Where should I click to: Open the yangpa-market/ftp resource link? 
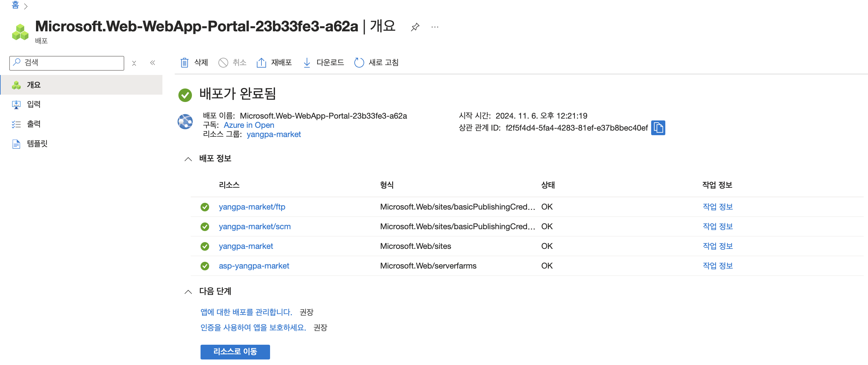pyautogui.click(x=252, y=207)
